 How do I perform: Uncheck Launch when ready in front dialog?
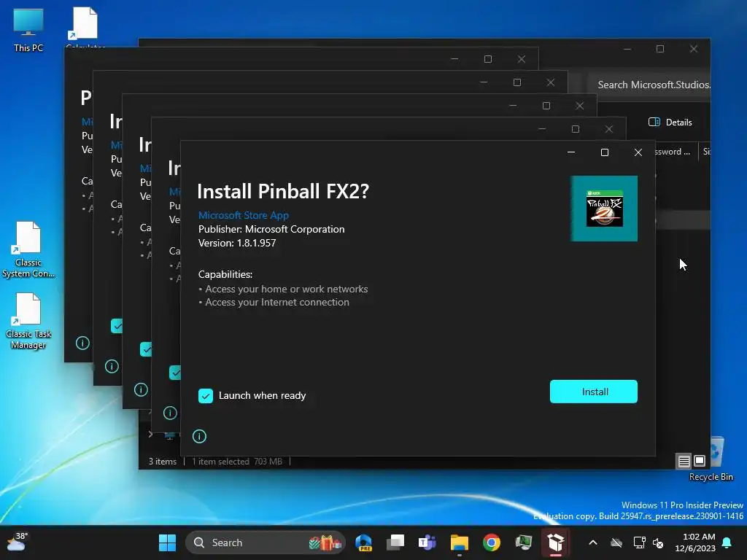tap(206, 396)
